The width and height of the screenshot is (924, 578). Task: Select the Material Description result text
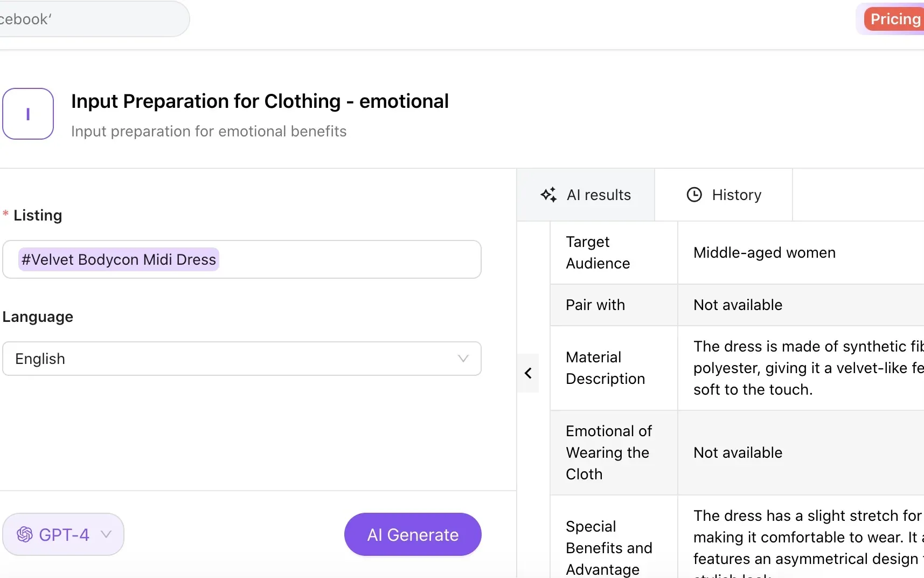click(x=803, y=368)
